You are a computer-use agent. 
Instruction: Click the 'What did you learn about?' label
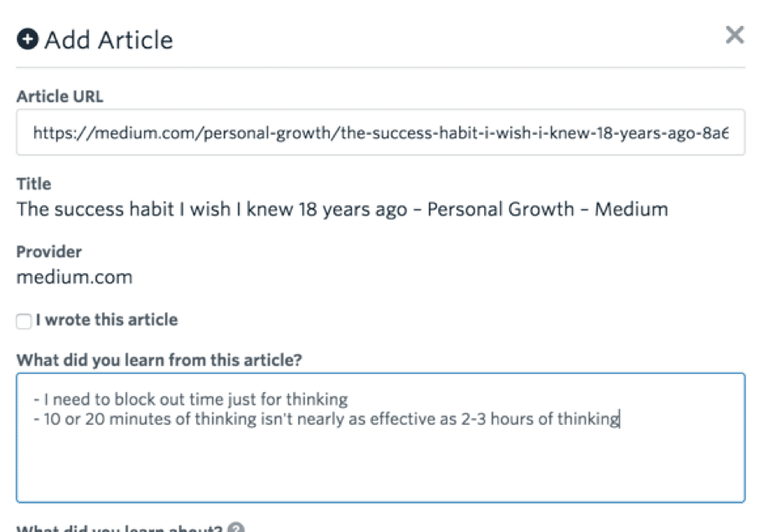tap(120, 528)
